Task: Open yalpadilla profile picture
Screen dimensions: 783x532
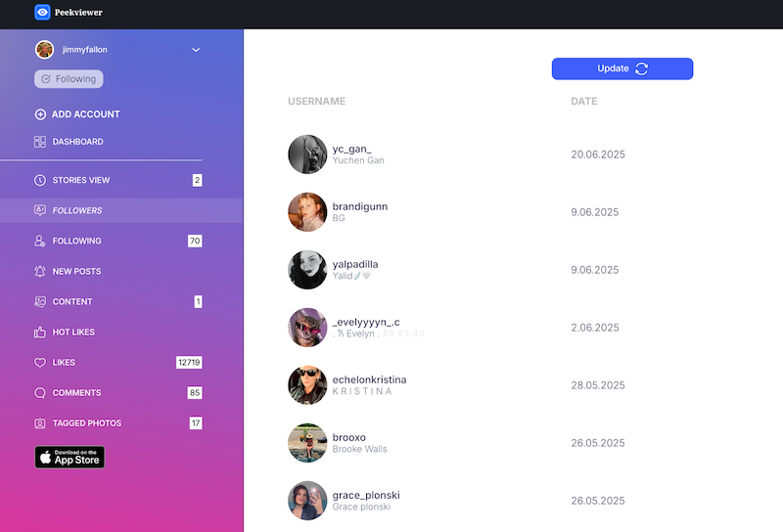Action: click(307, 270)
